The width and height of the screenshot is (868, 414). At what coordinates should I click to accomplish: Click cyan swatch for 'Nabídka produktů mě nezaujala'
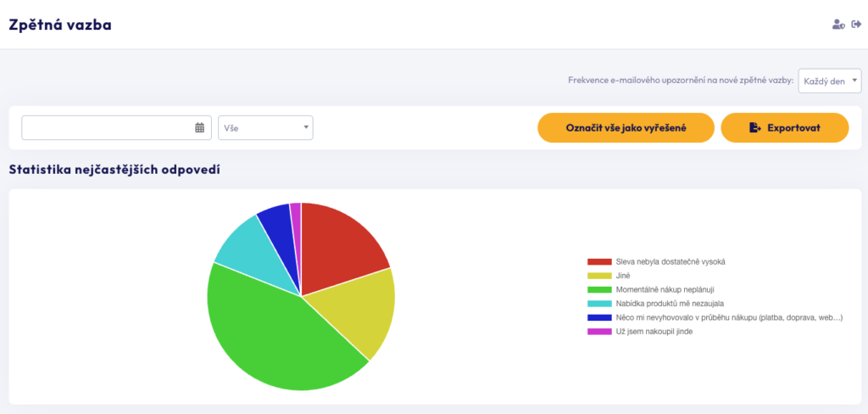598,304
